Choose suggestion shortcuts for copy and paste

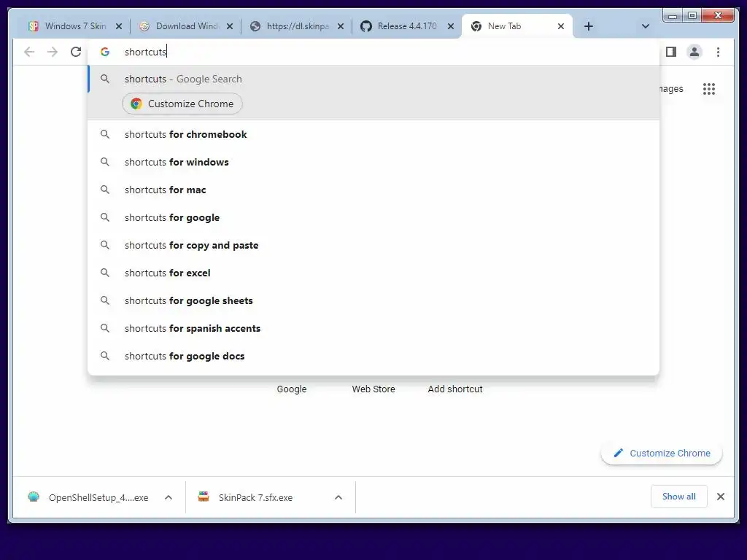pyautogui.click(x=373, y=245)
